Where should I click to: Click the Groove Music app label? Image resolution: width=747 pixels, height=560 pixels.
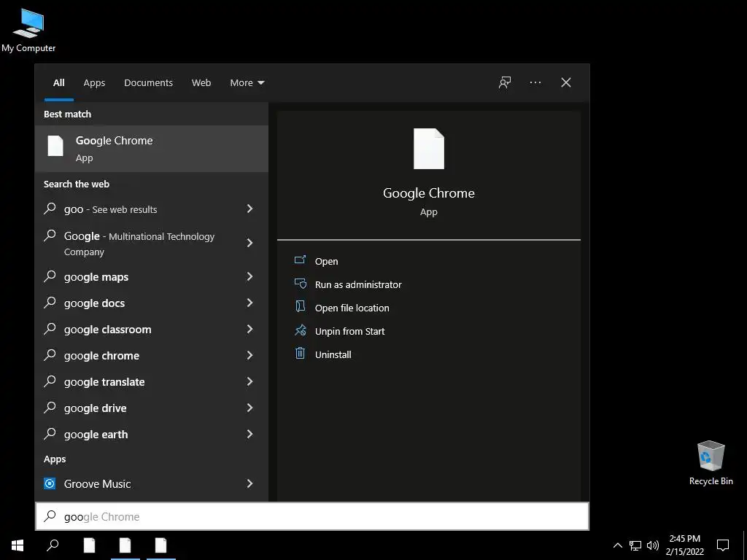(x=97, y=484)
